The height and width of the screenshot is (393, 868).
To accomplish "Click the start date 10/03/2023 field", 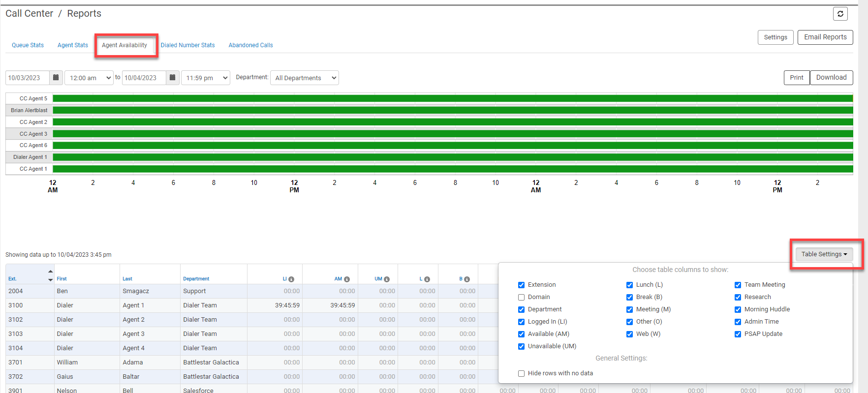I will click(x=28, y=78).
